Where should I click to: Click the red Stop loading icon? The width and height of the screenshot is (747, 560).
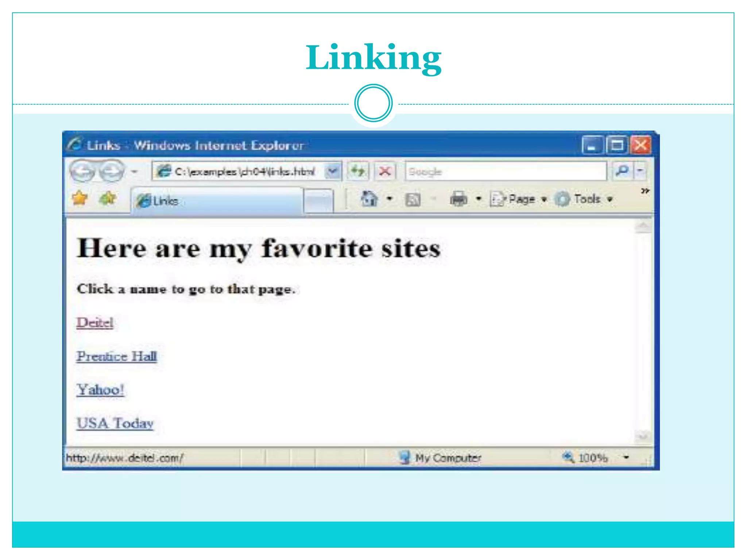(x=385, y=171)
